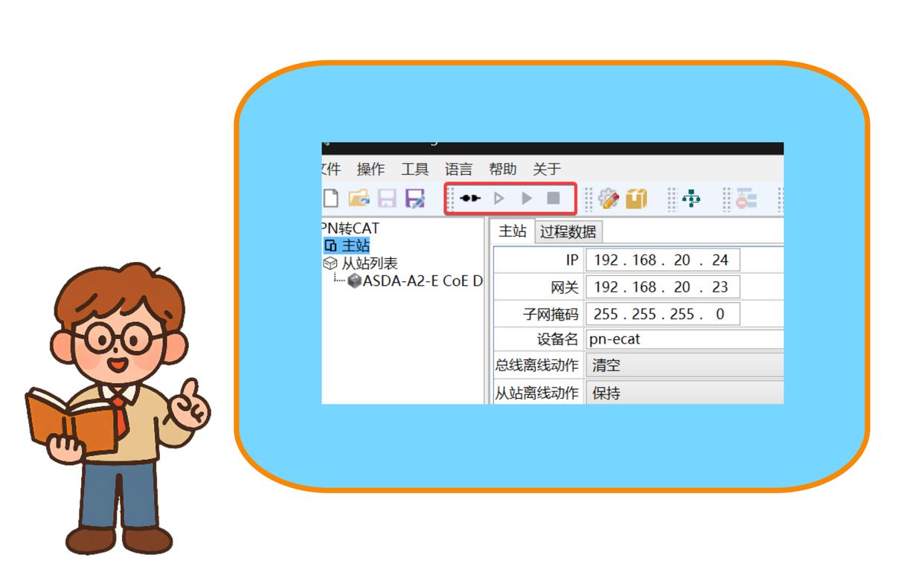Click the outlined play triangle icon

(499, 199)
